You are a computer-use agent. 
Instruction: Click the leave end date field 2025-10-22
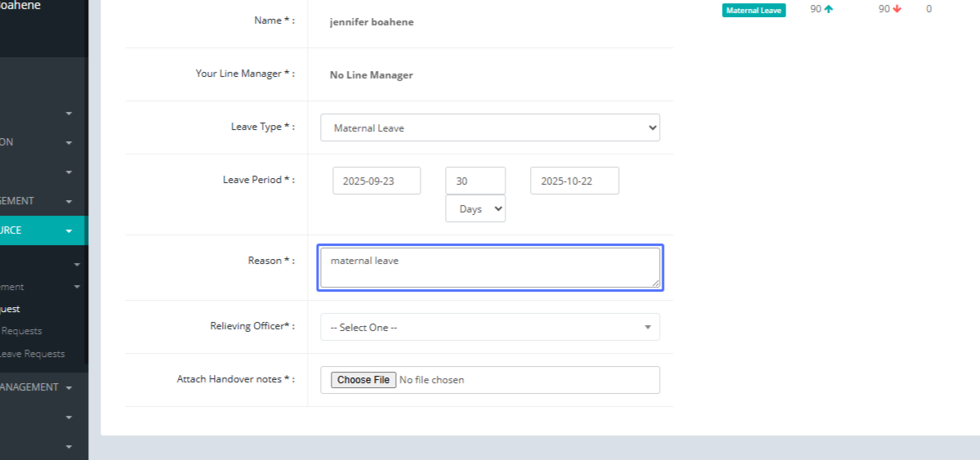click(x=574, y=181)
